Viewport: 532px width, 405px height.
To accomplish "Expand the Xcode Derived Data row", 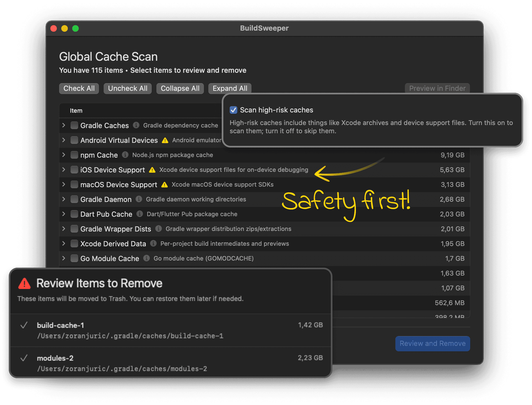I will point(64,244).
